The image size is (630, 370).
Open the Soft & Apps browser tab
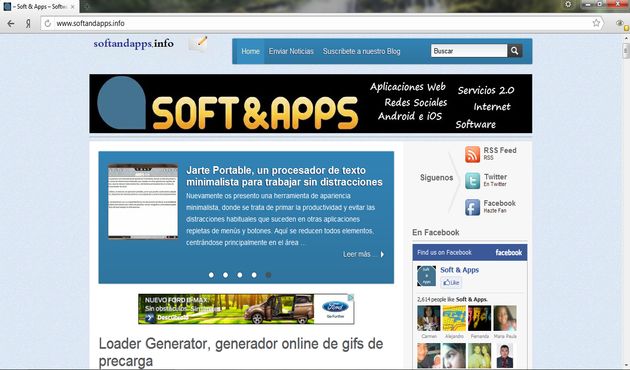[39, 6]
